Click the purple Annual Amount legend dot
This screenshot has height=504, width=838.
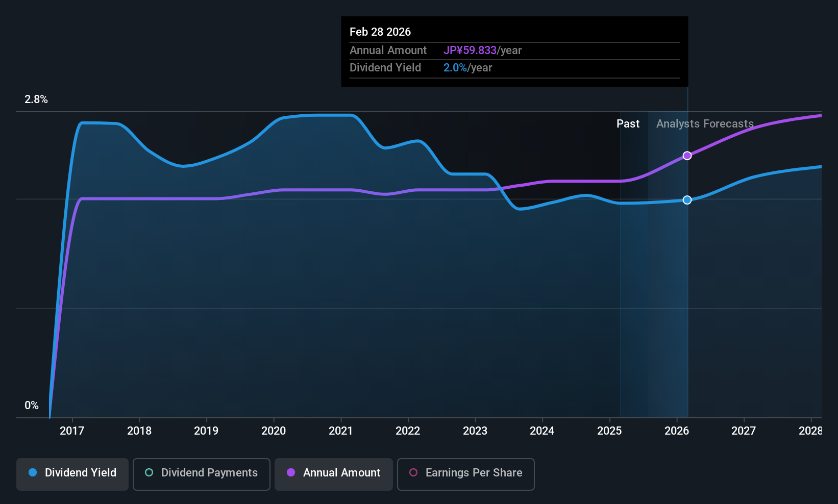coord(291,472)
